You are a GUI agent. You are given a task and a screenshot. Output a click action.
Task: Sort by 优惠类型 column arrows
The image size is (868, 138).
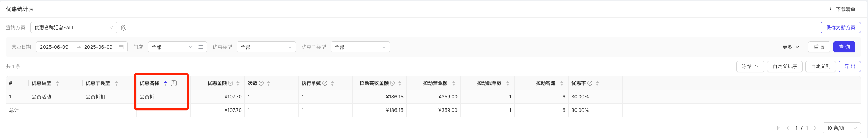pyautogui.click(x=58, y=83)
